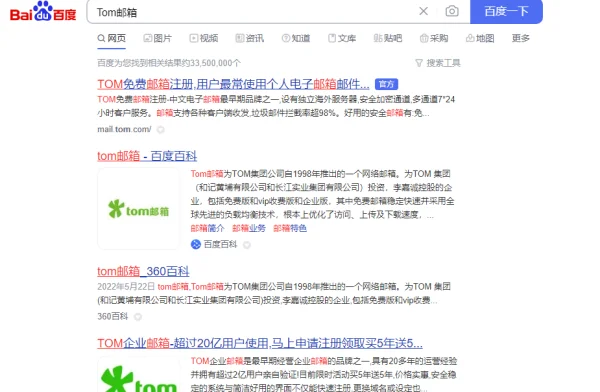Open the tom邮箱 logo thumbnail

click(x=139, y=209)
